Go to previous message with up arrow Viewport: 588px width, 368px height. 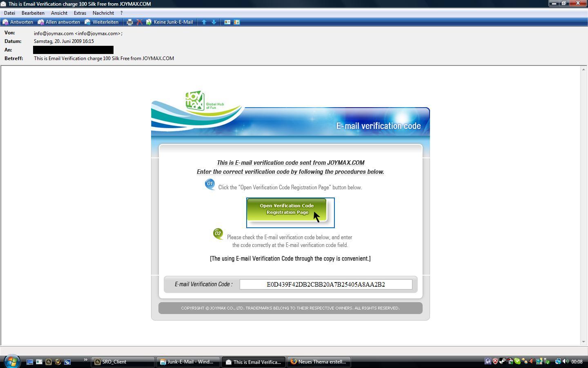click(204, 22)
